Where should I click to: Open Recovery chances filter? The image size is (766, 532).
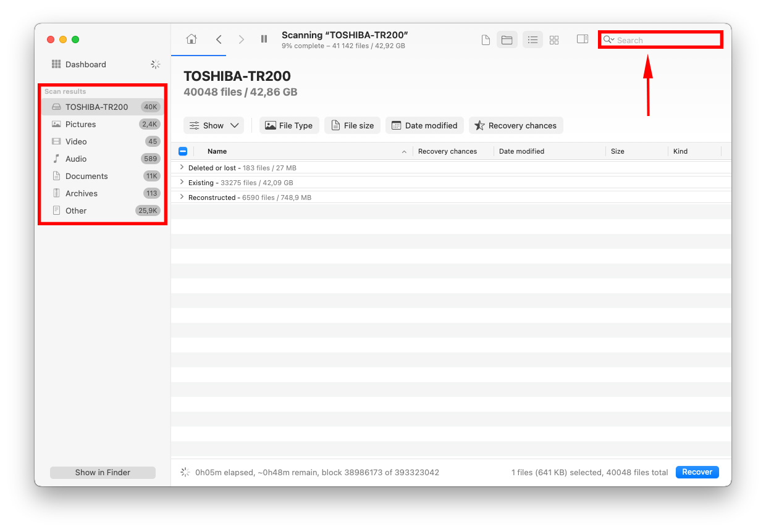point(516,125)
